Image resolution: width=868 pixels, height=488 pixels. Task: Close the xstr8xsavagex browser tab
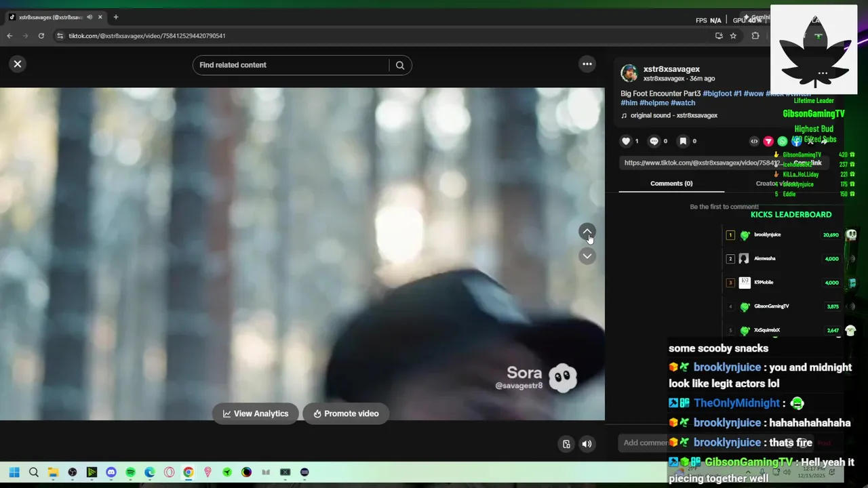(x=100, y=17)
